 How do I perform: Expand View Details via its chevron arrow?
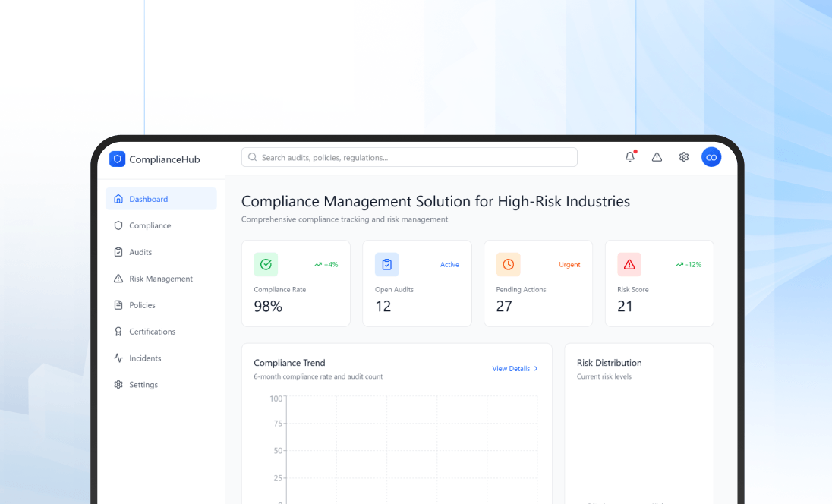click(x=537, y=368)
